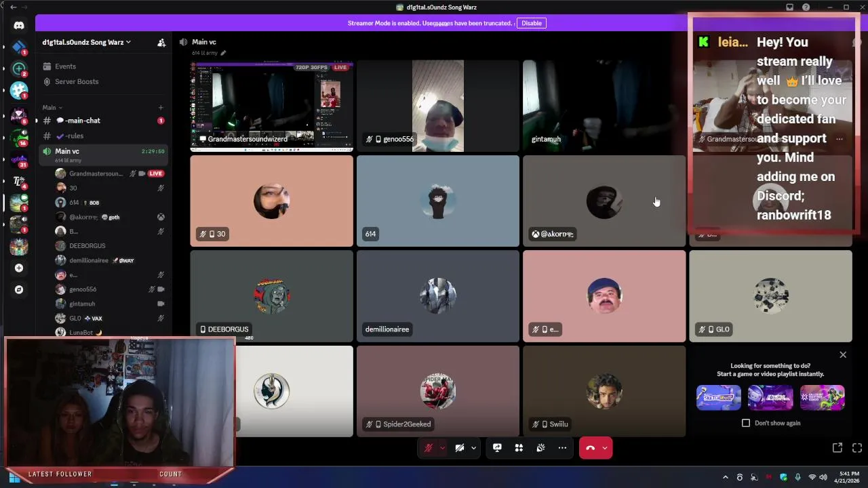Open the Events section

tap(104, 66)
